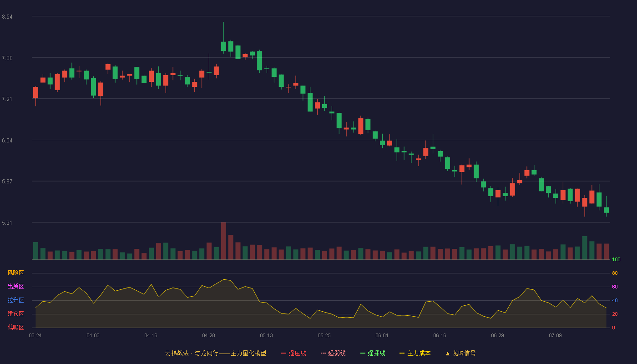
Task: Click the tallest red volume bar
Action: point(223,241)
